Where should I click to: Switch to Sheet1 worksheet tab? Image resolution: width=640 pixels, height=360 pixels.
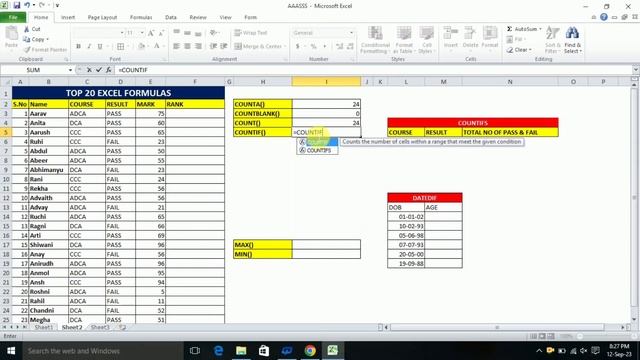pos(44,327)
